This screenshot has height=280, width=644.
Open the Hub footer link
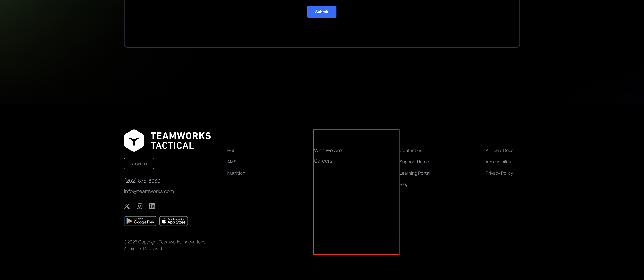(231, 151)
